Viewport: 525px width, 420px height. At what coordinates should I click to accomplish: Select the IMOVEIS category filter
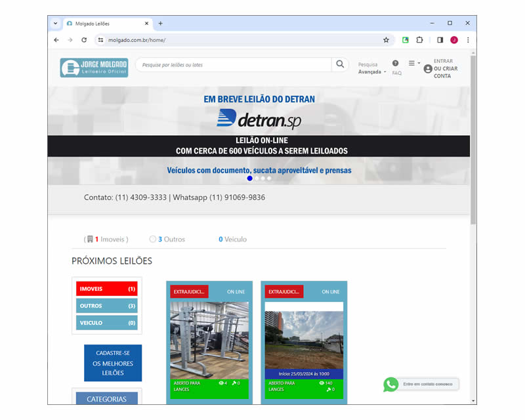tap(106, 289)
